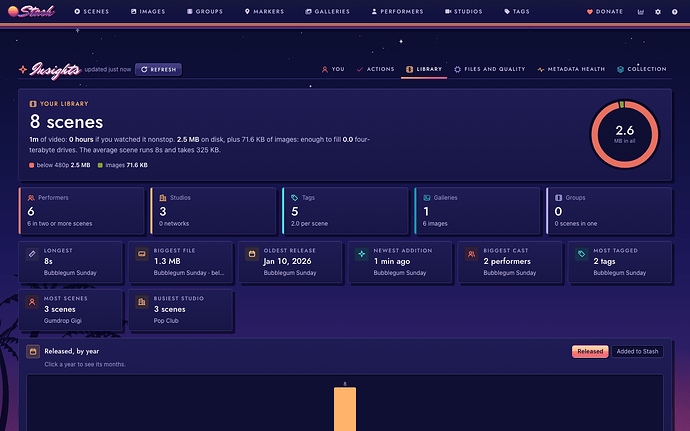
Task: Refresh the Insights data
Action: pyautogui.click(x=158, y=70)
